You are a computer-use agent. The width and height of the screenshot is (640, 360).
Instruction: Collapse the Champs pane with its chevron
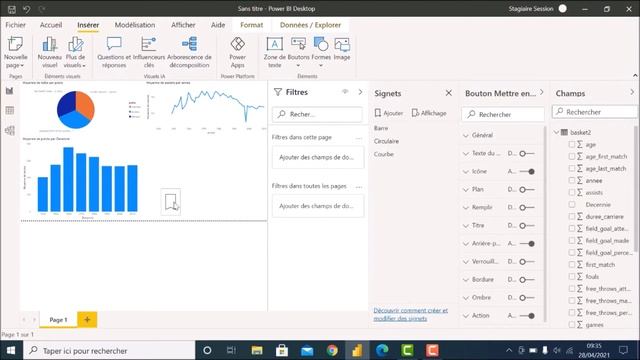(632, 92)
